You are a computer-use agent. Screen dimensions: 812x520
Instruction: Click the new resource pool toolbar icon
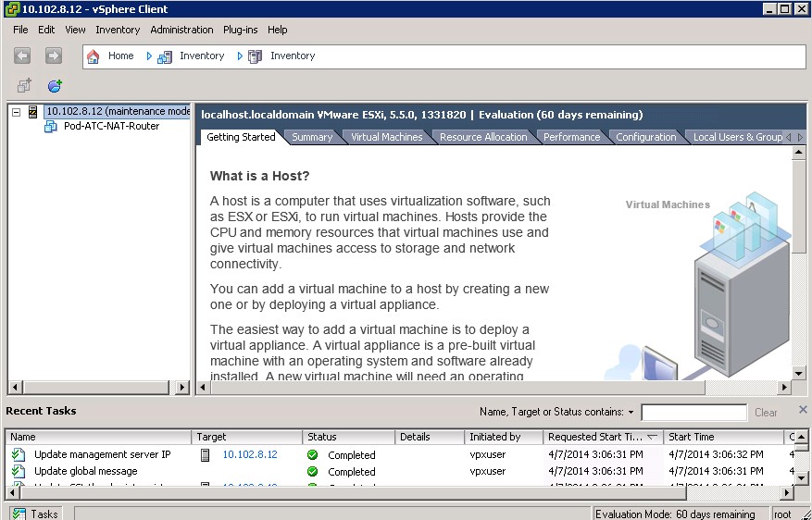click(x=55, y=86)
